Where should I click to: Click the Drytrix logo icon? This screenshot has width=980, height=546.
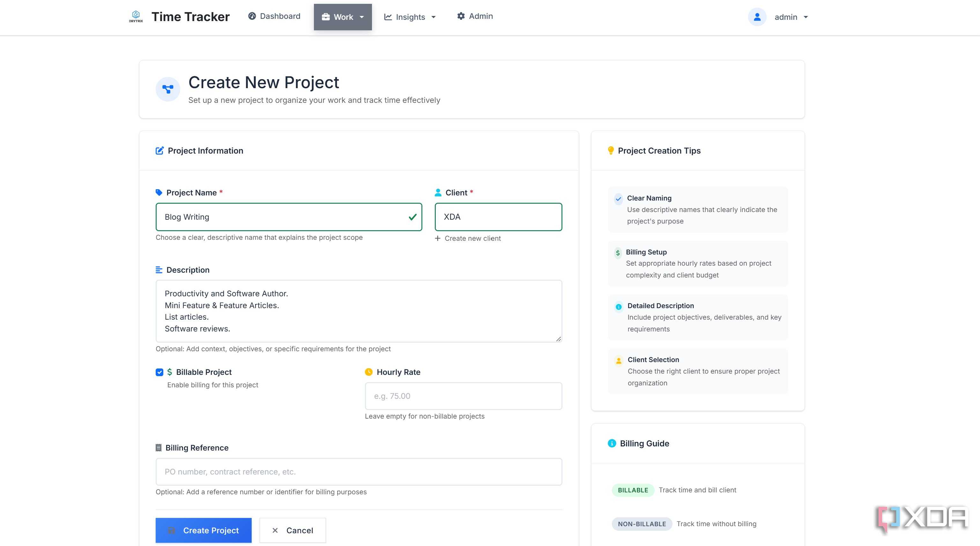coord(136,16)
